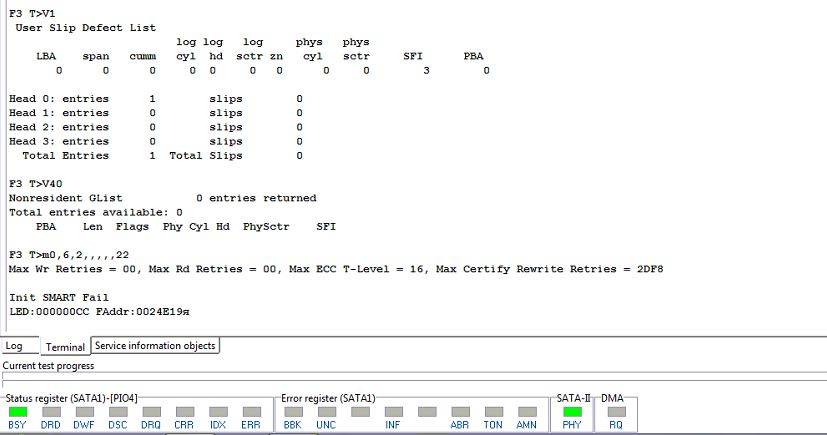This screenshot has height=435, width=827.
Task: Click the 'Head 1: entries' row
Action: coord(156,113)
